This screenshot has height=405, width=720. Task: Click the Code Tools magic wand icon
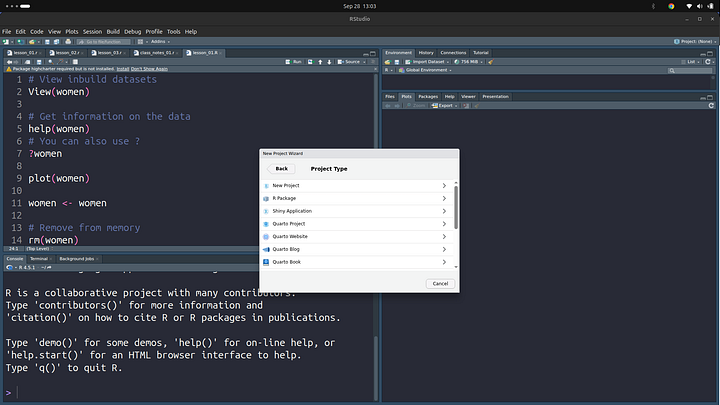click(x=61, y=62)
